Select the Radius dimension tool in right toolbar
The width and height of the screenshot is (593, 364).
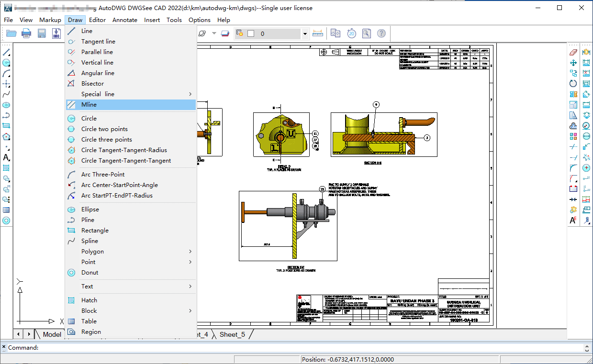[x=586, y=126]
